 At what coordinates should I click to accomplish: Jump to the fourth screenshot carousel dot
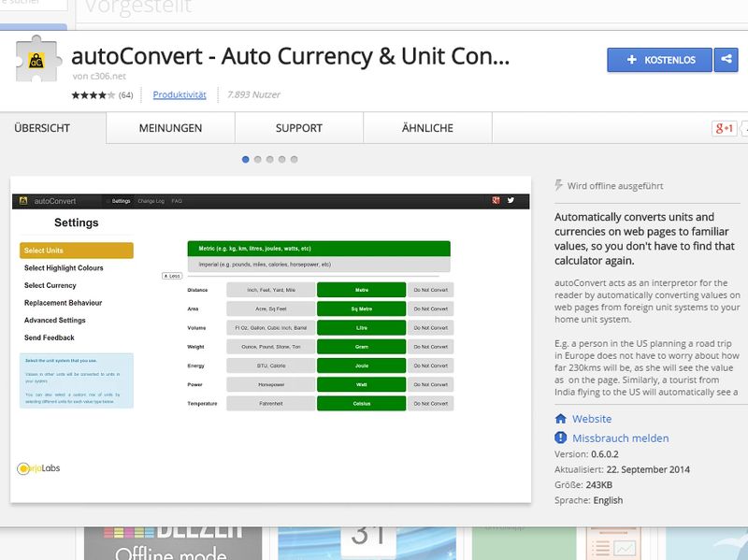[x=282, y=159]
